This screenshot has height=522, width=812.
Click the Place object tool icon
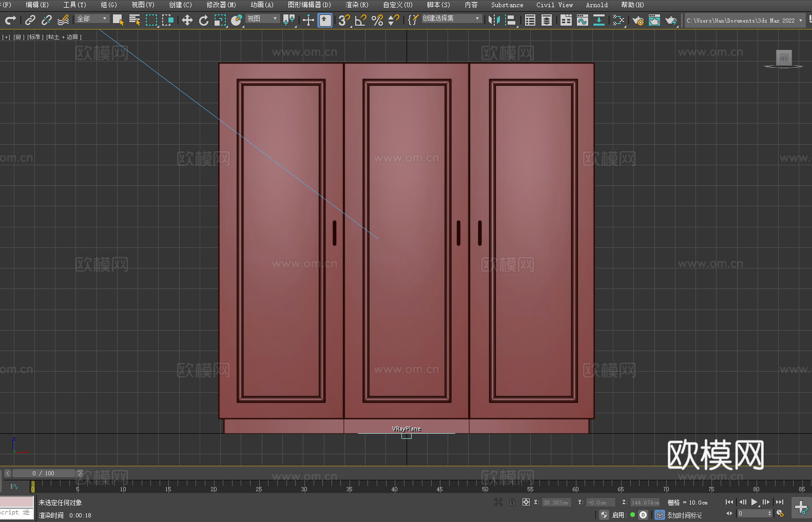pos(237,20)
